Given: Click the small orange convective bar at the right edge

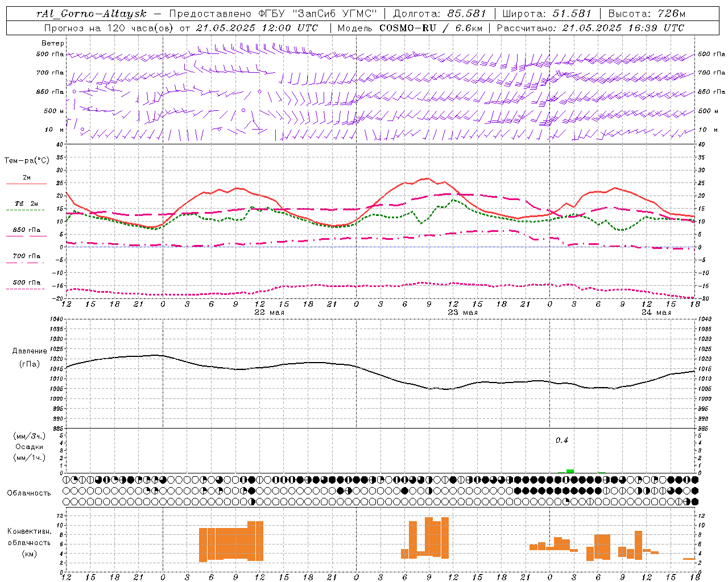Looking at the screenshot, I should click(689, 559).
